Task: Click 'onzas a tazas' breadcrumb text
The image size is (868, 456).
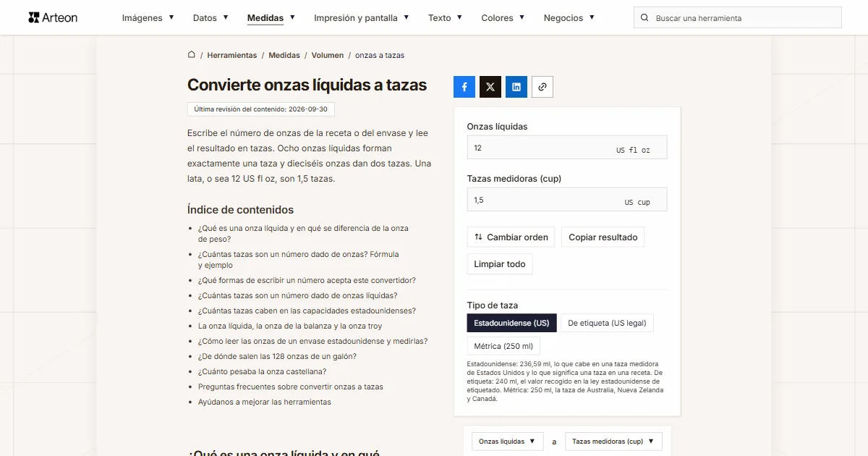Action: [x=380, y=55]
